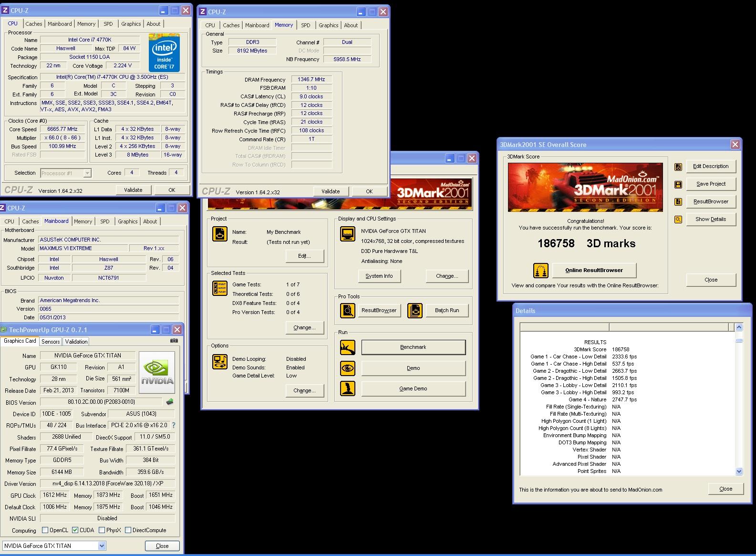Click the Demo eye icon
This screenshot has width=756, height=556.
(347, 368)
